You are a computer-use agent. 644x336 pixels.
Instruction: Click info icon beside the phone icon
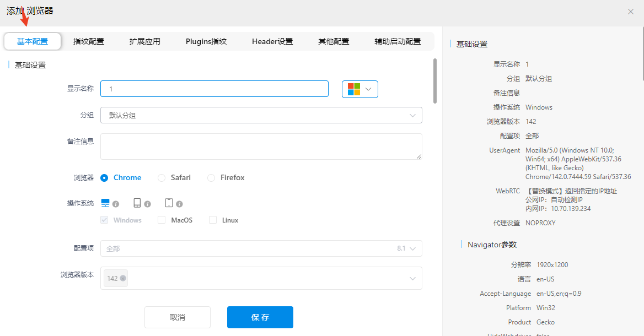[x=147, y=204]
